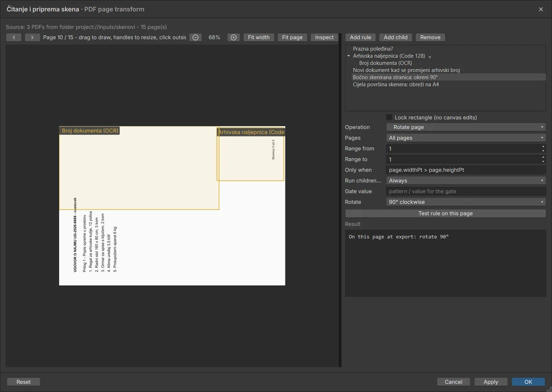Viewport: 552px width, 392px height.
Task: Click the Result output text area
Action: click(x=445, y=263)
